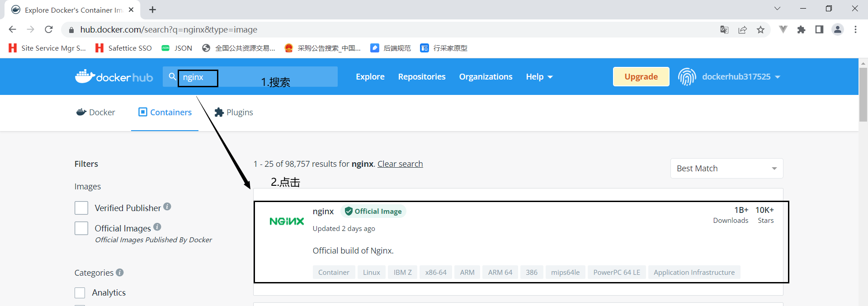868x306 pixels.
Task: Click the Container tag
Action: pyautogui.click(x=334, y=272)
